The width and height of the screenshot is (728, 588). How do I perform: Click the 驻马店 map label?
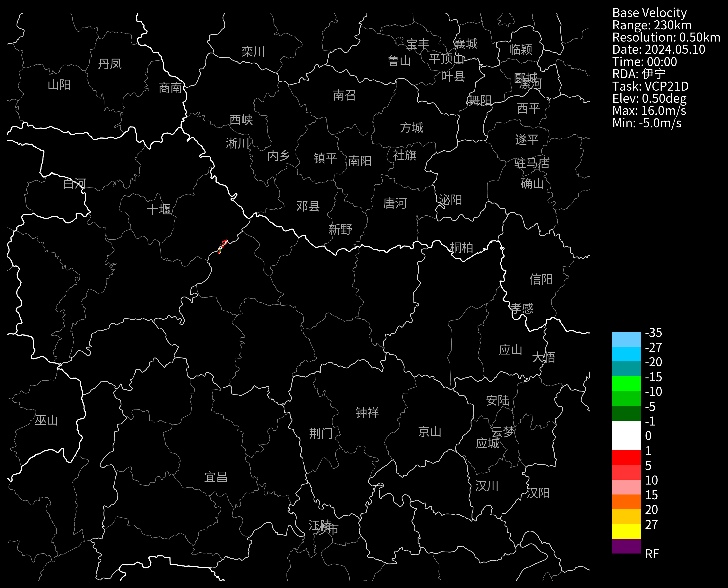(x=532, y=163)
